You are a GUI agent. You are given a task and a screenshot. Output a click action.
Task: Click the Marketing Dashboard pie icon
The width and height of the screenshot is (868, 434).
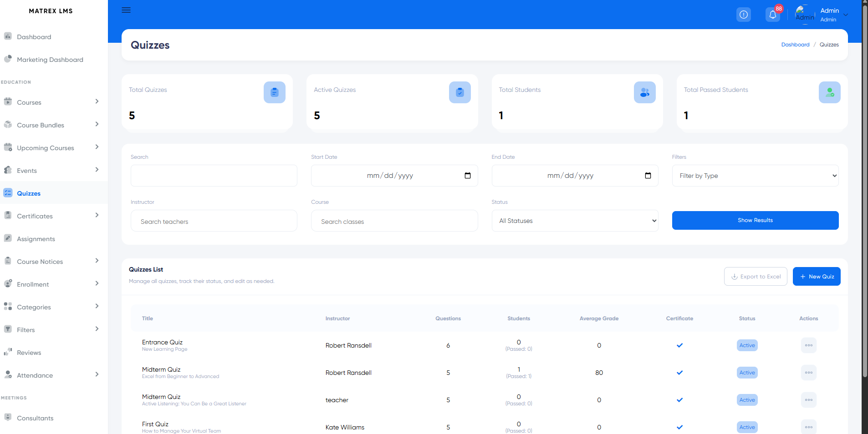[8, 59]
